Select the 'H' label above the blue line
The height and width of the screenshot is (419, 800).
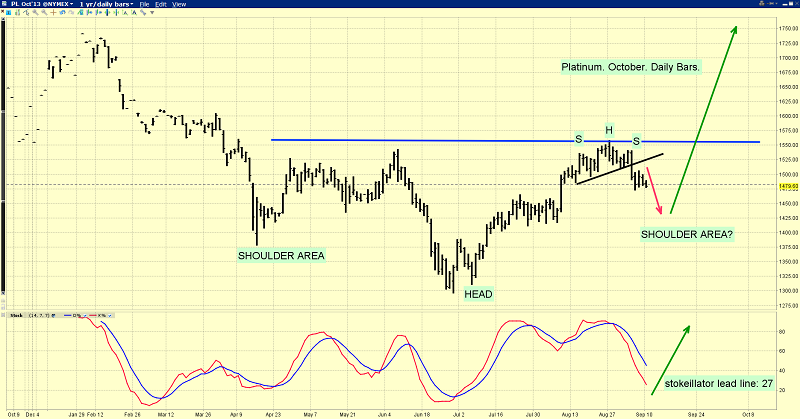[609, 129]
